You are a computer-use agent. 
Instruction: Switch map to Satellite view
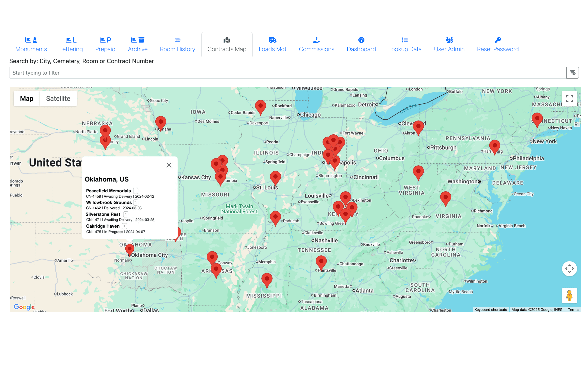(x=58, y=98)
